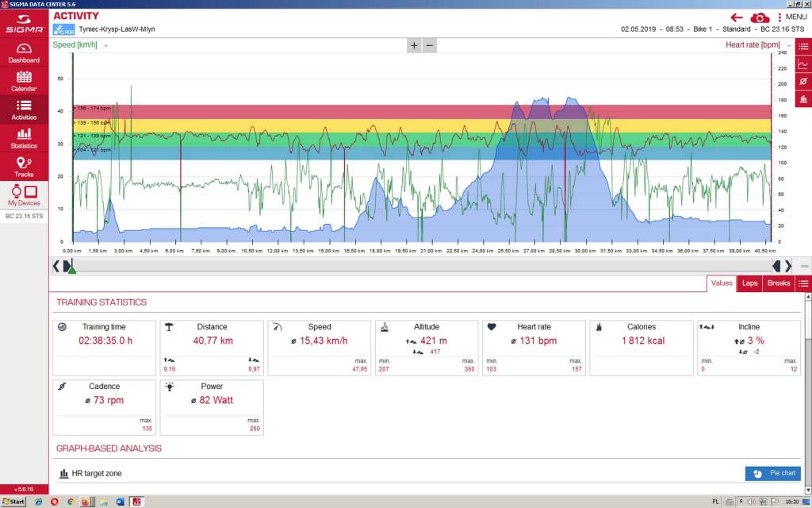This screenshot has height=508, width=812.
Task: Click the green marker on chart range slider
Action: (x=72, y=269)
